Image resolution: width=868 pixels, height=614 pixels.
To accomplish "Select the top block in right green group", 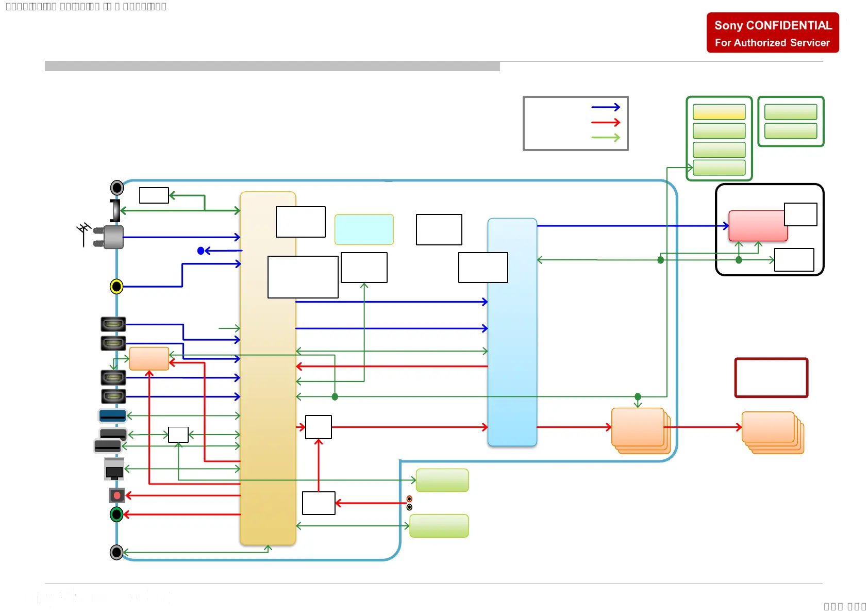I will [791, 112].
